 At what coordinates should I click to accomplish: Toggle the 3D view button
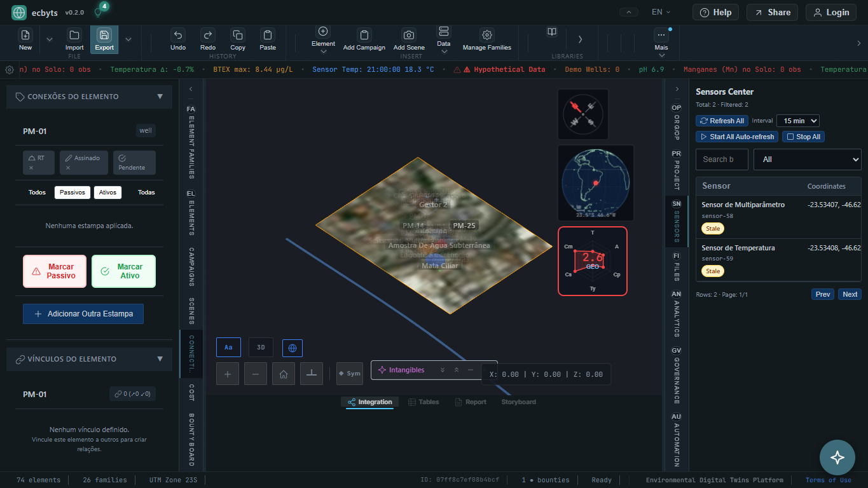click(261, 348)
